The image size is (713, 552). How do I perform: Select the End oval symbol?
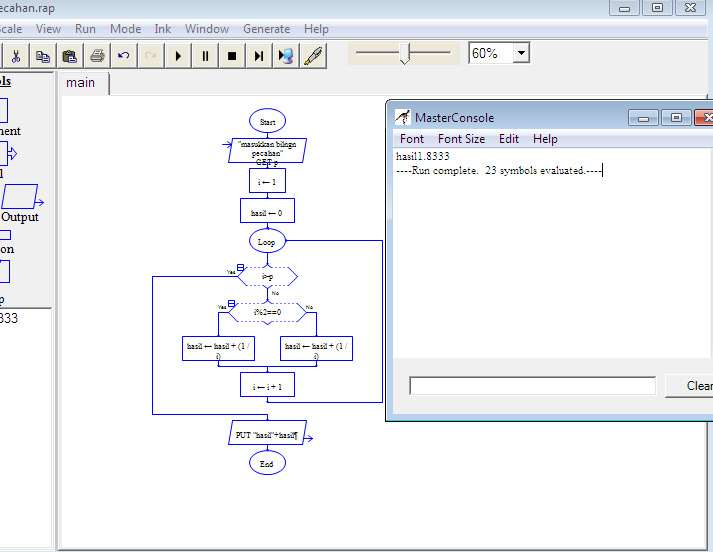click(x=267, y=463)
